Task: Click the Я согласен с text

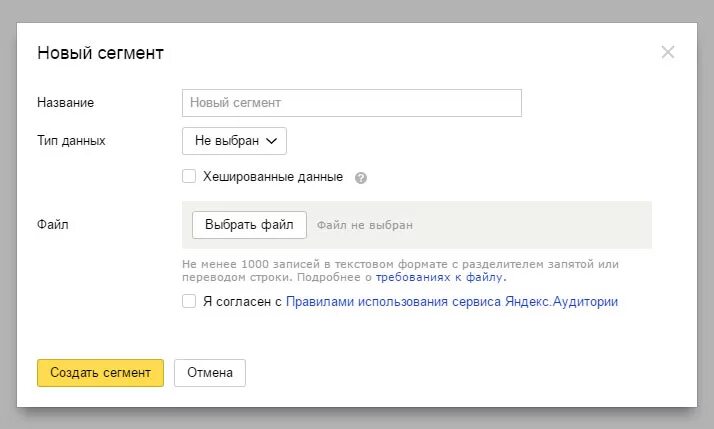Action: pyautogui.click(x=243, y=301)
